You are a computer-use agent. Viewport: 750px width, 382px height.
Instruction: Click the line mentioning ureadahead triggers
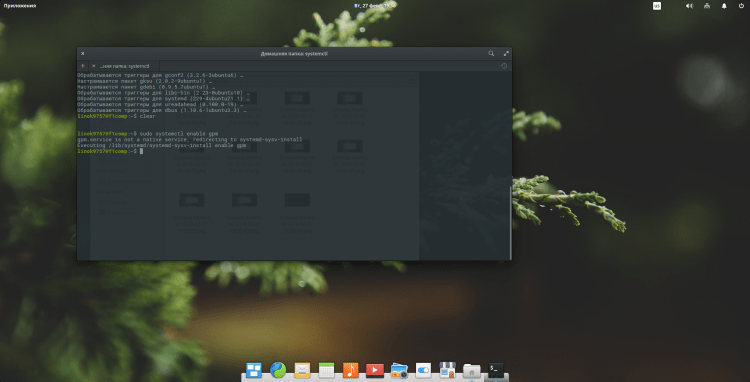(x=160, y=104)
